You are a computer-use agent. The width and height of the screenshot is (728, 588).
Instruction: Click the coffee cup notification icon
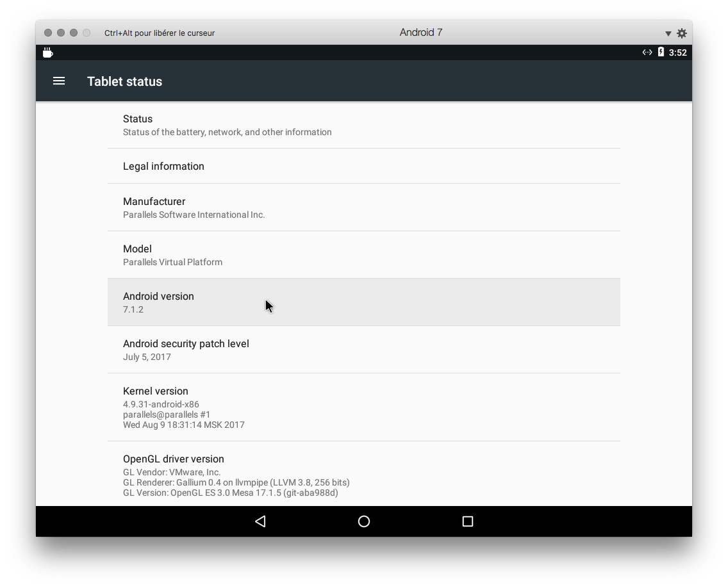point(48,53)
